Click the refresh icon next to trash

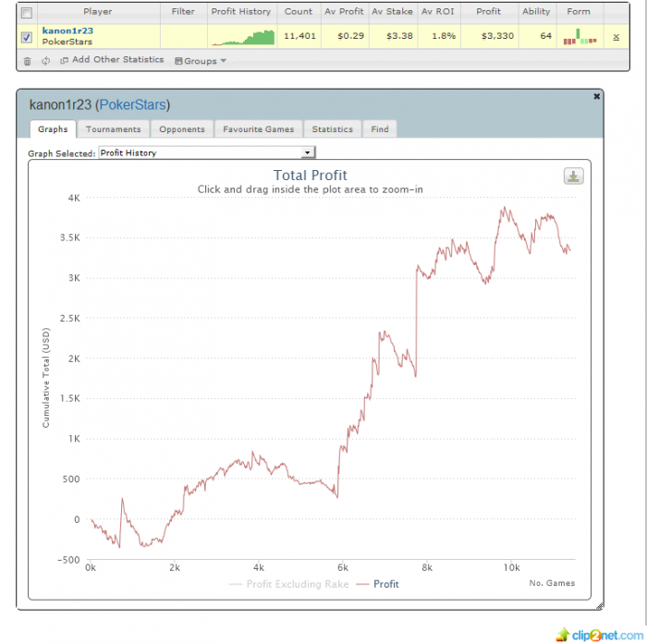pyautogui.click(x=46, y=61)
